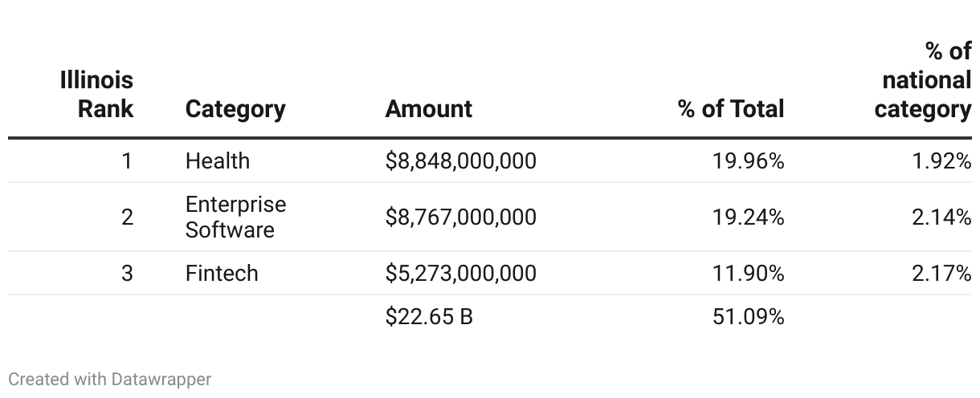The image size is (980, 398).
Task: Click the Fintech category cell
Action: (x=222, y=273)
